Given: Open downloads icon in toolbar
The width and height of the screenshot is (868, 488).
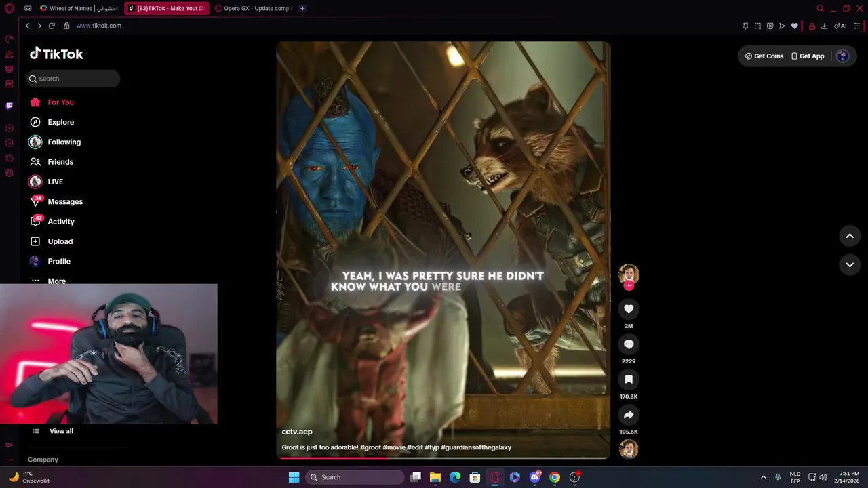Looking at the screenshot, I should [x=824, y=26].
